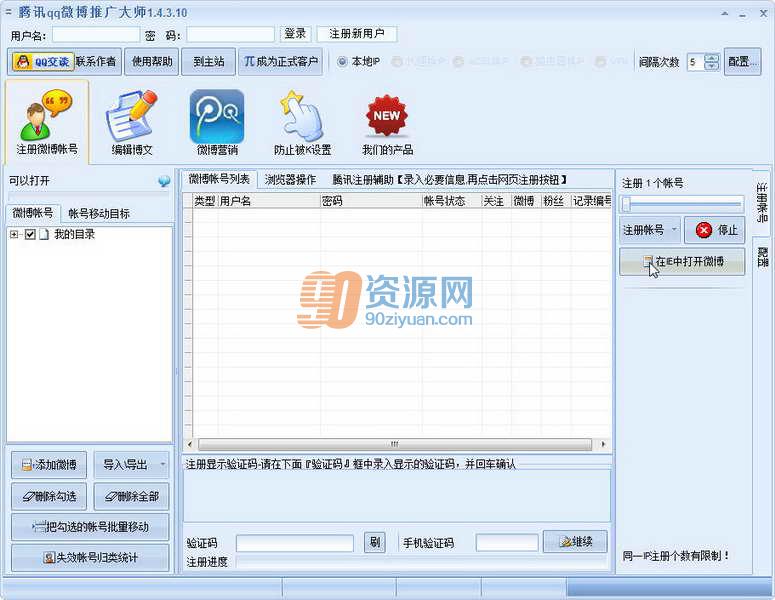The width and height of the screenshot is (775, 600).
Task: Click the 我的目录 label in tree
Action: click(74, 234)
